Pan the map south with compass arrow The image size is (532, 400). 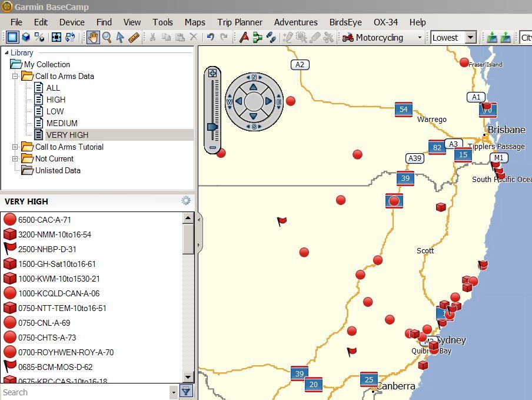click(254, 116)
